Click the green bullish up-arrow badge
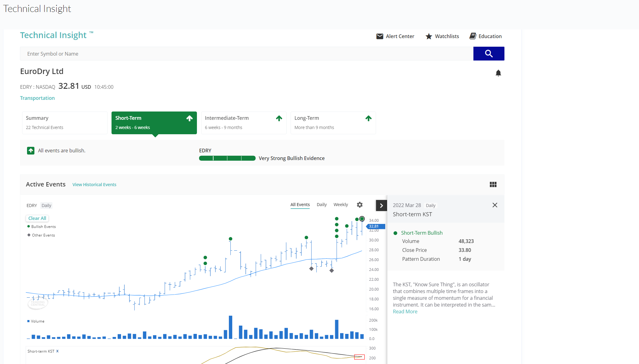 31,151
